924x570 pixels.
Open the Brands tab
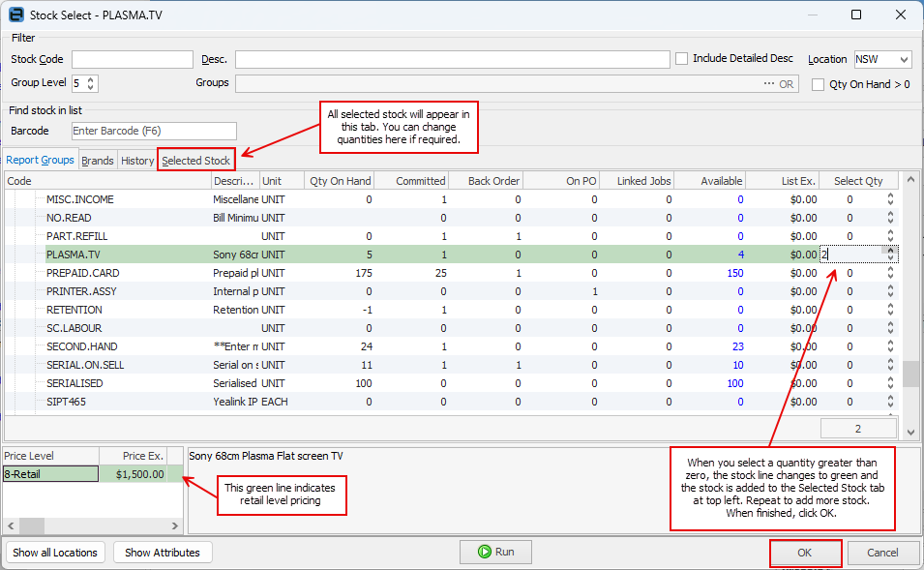click(x=97, y=161)
